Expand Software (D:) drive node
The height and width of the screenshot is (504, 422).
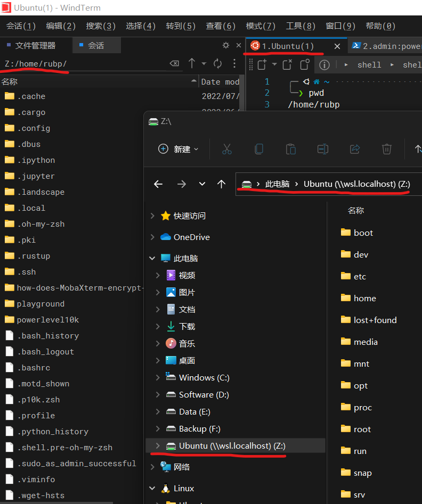click(158, 394)
